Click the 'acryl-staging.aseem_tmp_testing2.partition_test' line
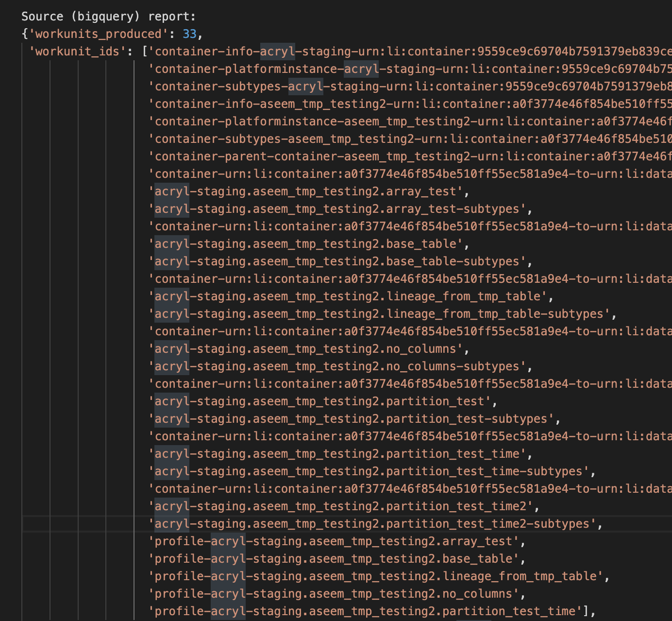This screenshot has width=672, height=621. [323, 401]
